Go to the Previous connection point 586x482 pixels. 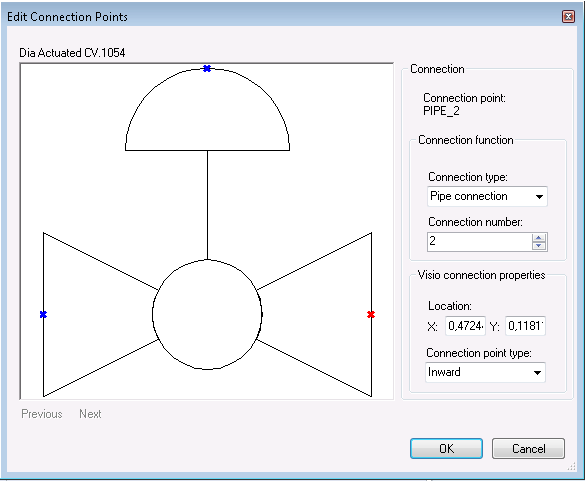pyautogui.click(x=42, y=414)
